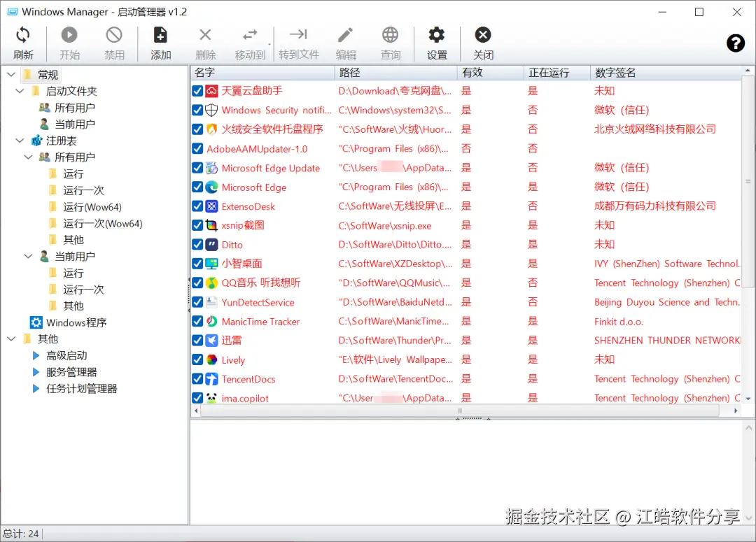This screenshot has width=756, height=542.
Task: Select 运行(Wow64) in the registry tree
Action: coord(92,207)
